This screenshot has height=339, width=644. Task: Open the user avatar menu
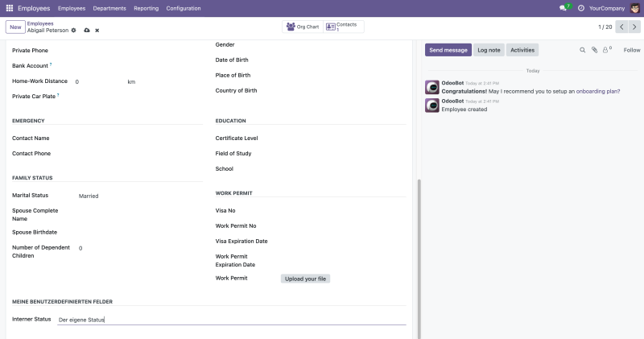coord(634,8)
